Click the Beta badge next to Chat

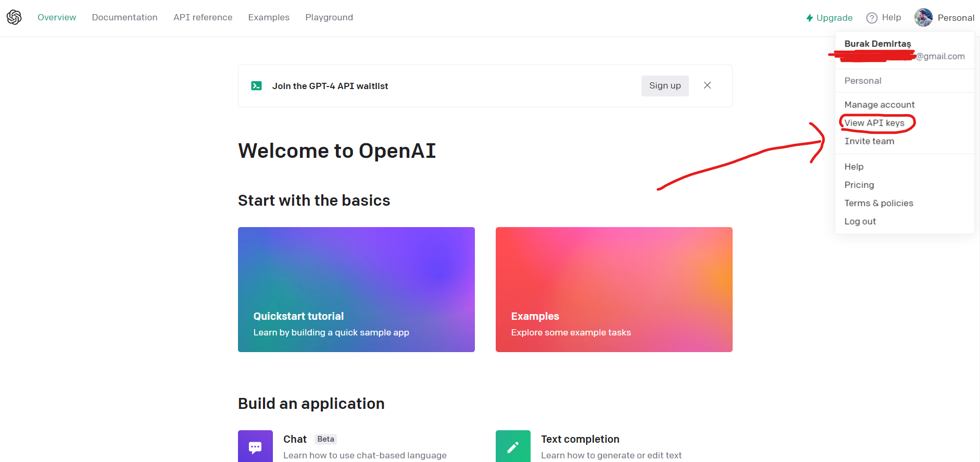(x=325, y=439)
